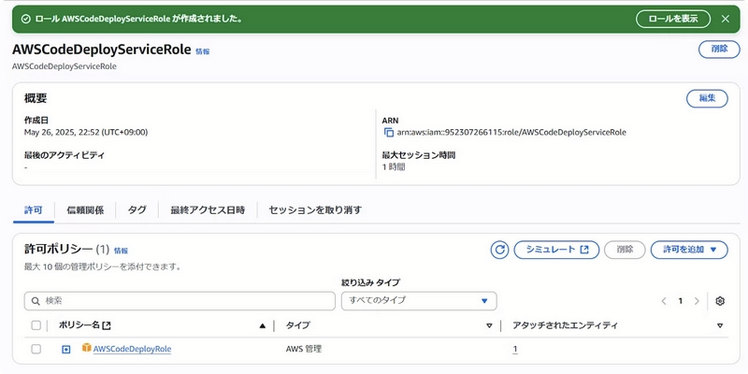Click the 概要 section heading
748x374 pixels.
(x=36, y=99)
